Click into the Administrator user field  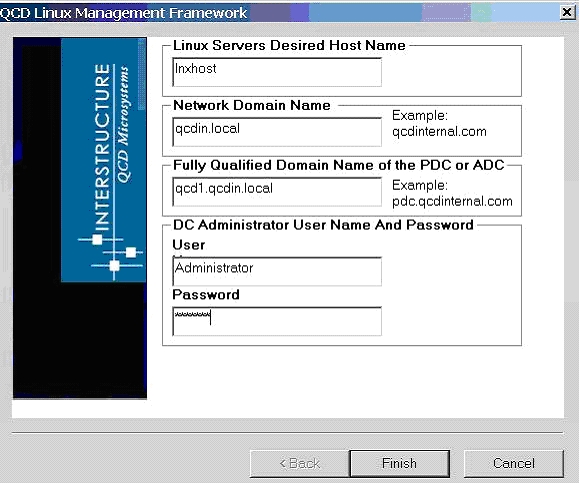277,271
